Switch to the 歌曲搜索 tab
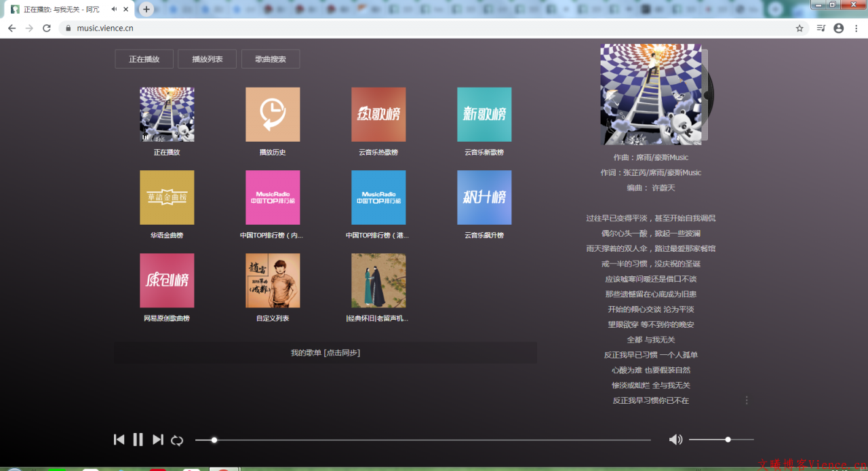Image resolution: width=868 pixels, height=471 pixels. (271, 58)
